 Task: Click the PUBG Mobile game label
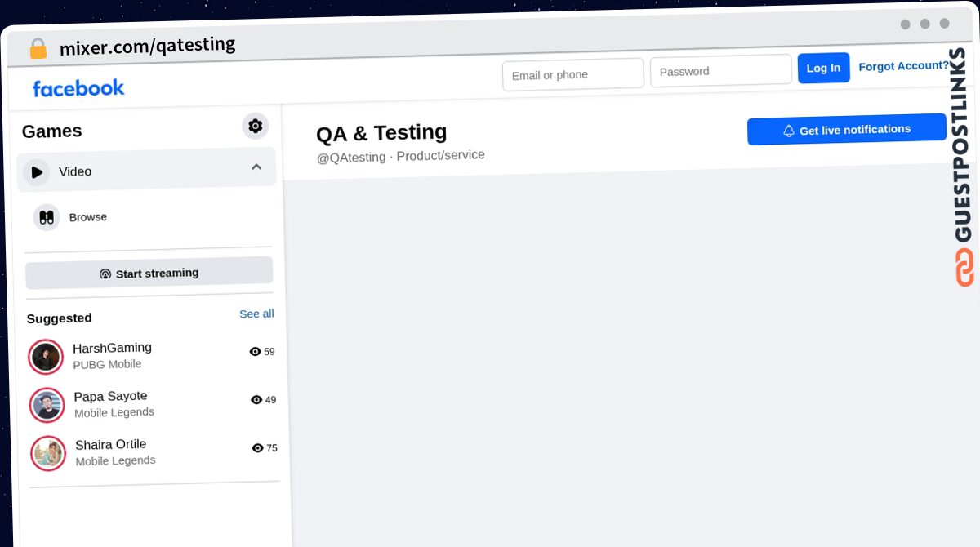point(107,364)
